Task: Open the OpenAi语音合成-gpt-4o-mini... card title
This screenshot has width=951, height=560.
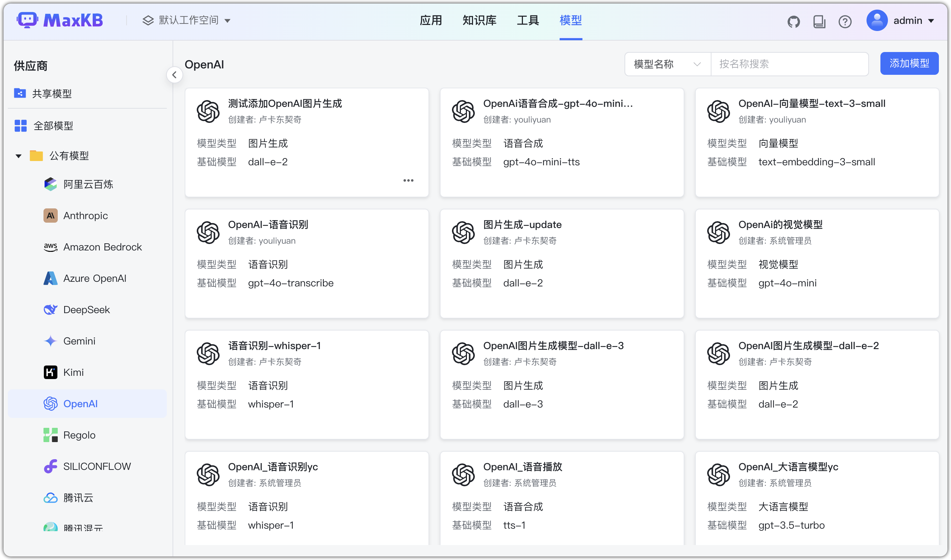Action: coord(557,103)
